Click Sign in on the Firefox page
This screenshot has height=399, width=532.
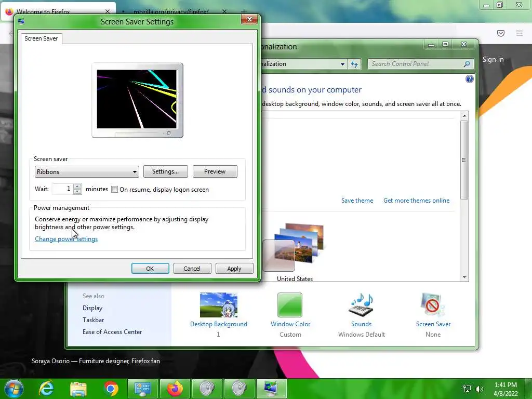tap(493, 59)
